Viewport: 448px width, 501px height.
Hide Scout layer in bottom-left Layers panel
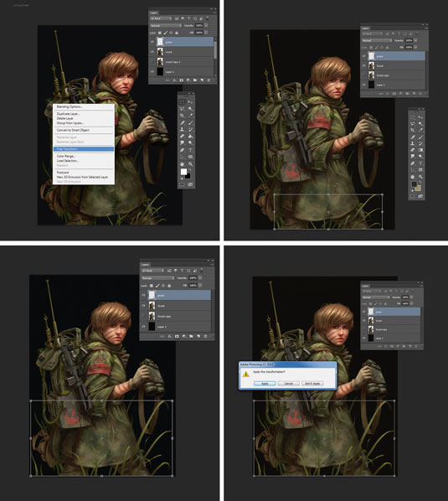click(143, 306)
